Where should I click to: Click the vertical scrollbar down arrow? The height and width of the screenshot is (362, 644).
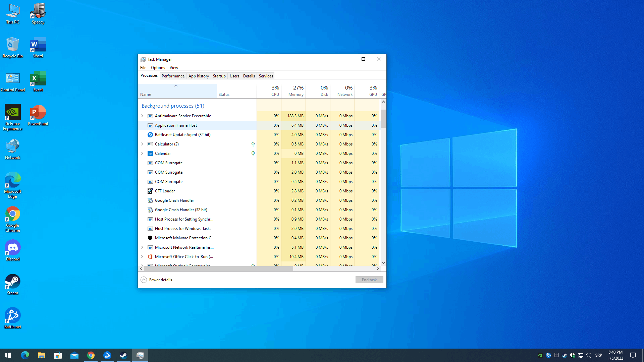[x=383, y=263]
